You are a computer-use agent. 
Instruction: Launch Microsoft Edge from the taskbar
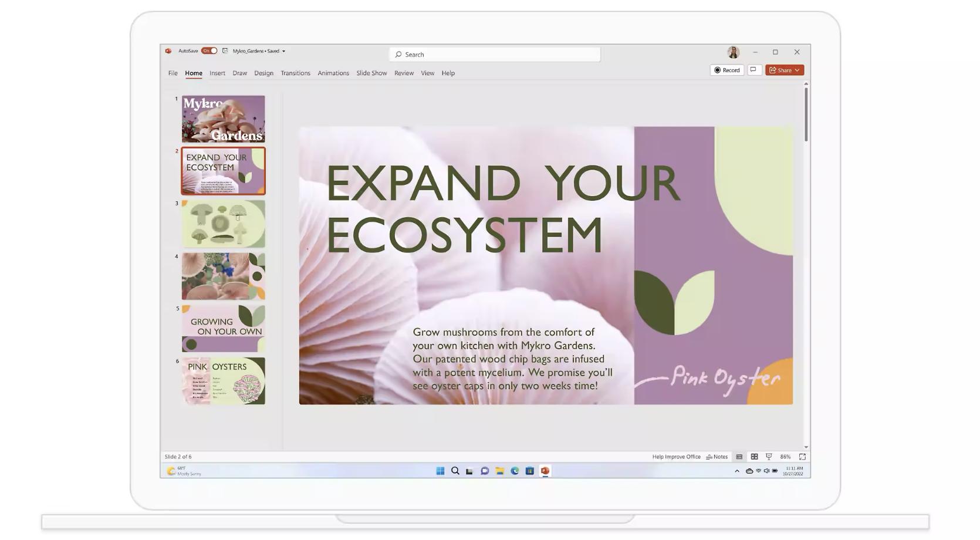coord(515,471)
